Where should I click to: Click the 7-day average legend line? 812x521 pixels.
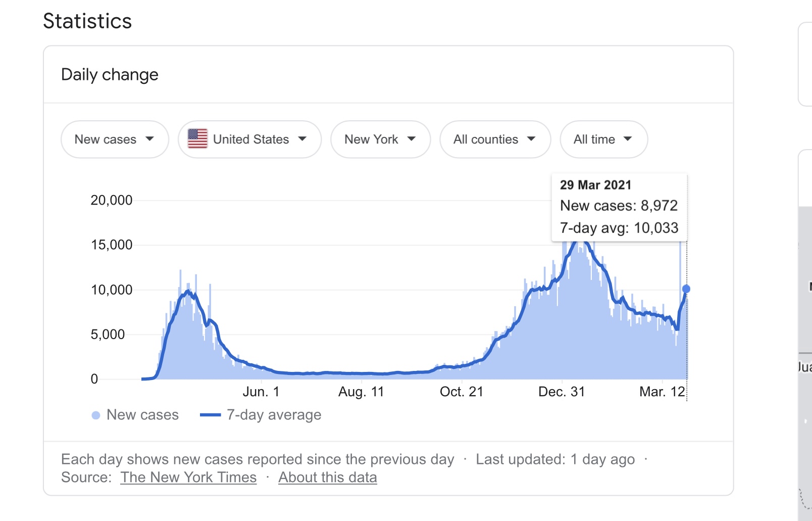[210, 415]
